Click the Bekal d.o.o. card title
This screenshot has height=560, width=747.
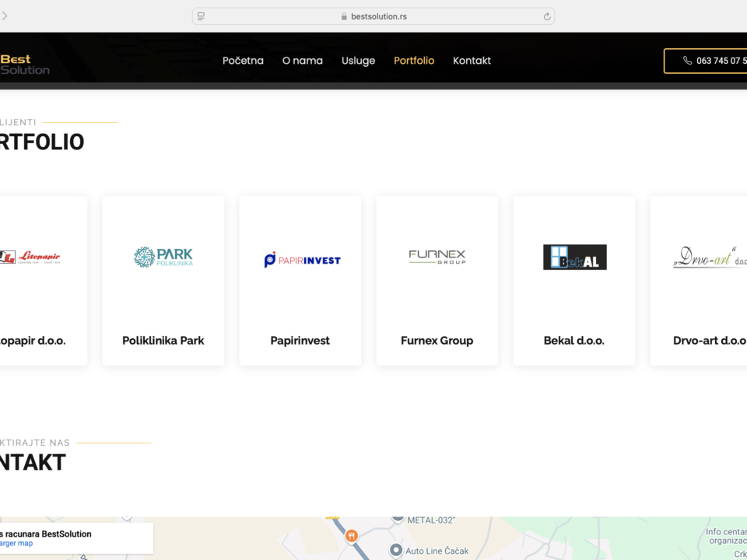pos(574,341)
